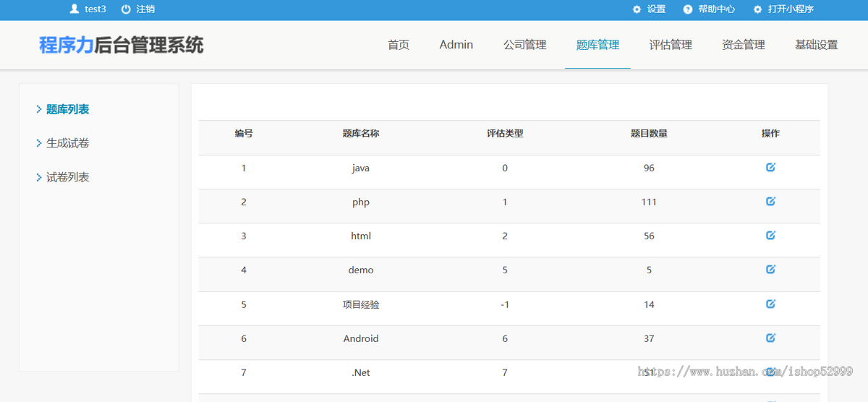Click the gear icon beside 打开小程序
The height and width of the screenshot is (402, 868).
pos(757,9)
